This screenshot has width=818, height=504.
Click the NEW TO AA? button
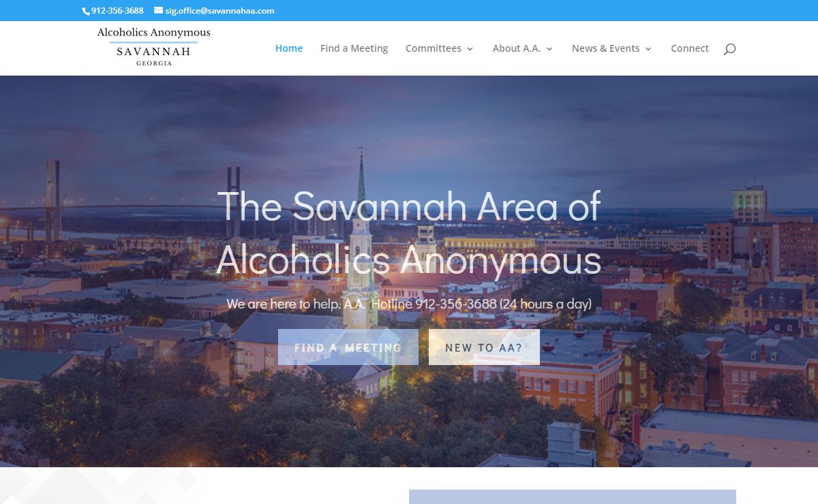(x=484, y=347)
